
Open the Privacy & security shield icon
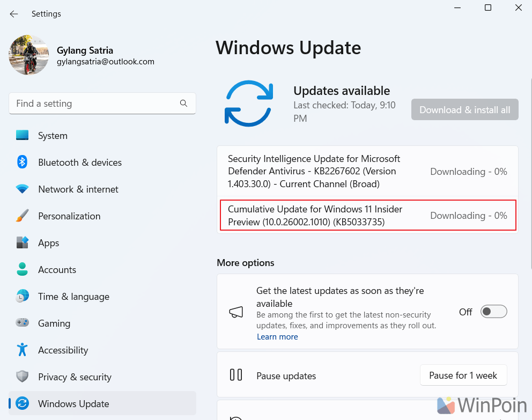[22, 377]
